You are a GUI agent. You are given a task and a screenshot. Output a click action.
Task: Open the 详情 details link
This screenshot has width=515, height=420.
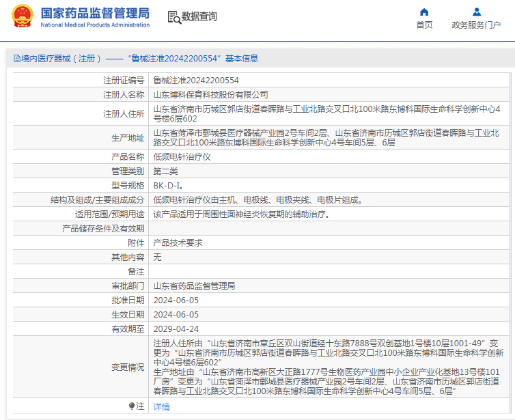coord(161,407)
